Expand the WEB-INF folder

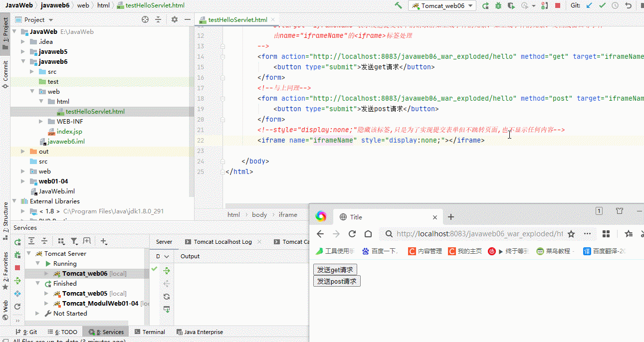(41, 122)
